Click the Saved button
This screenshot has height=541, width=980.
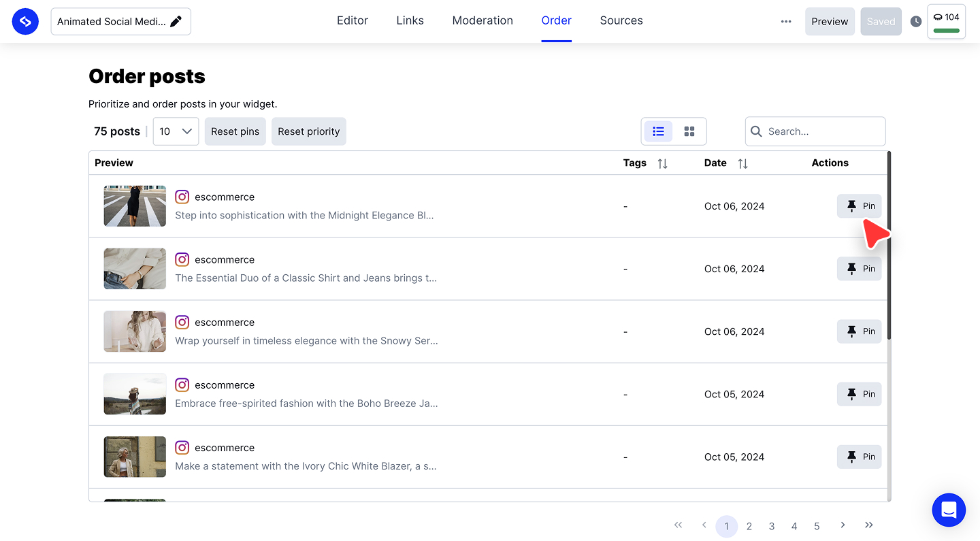[x=881, y=22]
